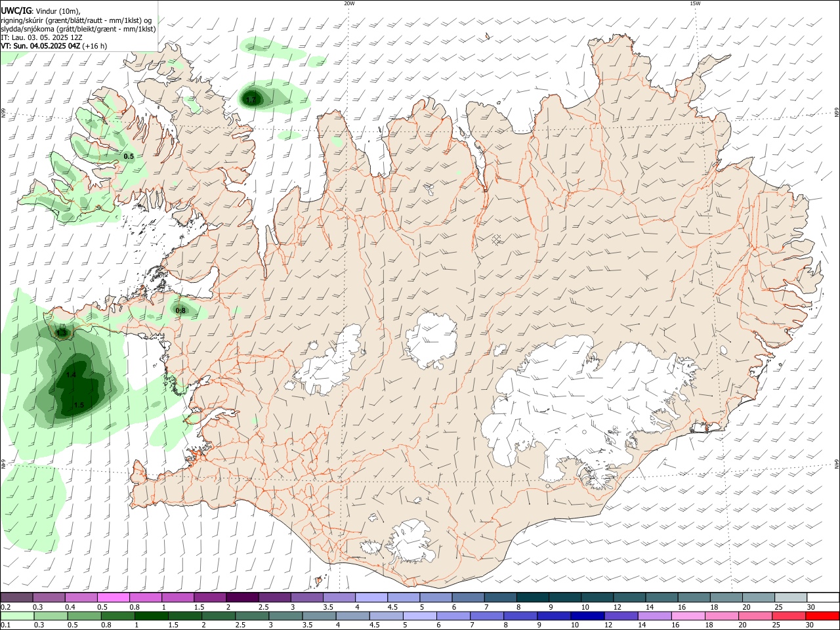Pick the lower-row 4 grey-blue swatch
This screenshot has width=840, height=630.
352,616
